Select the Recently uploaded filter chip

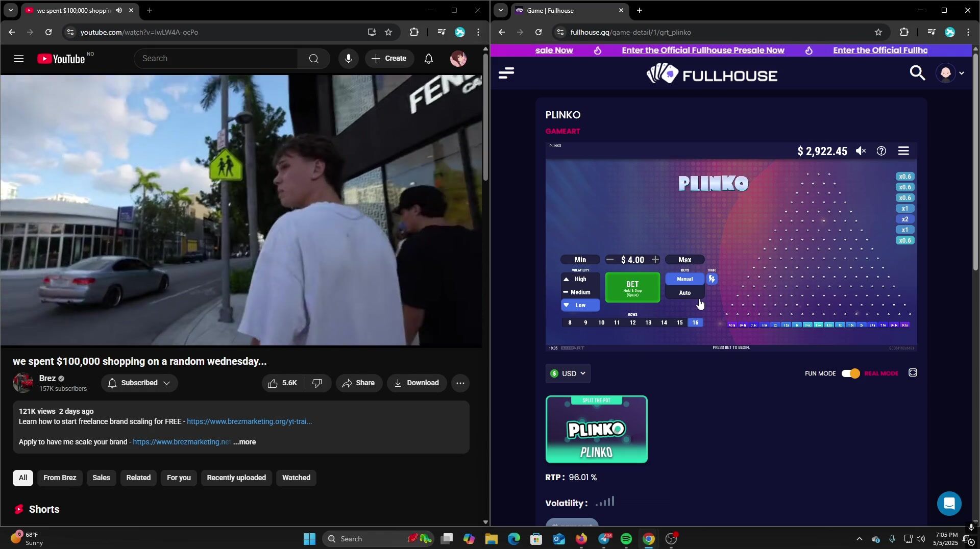tap(236, 478)
